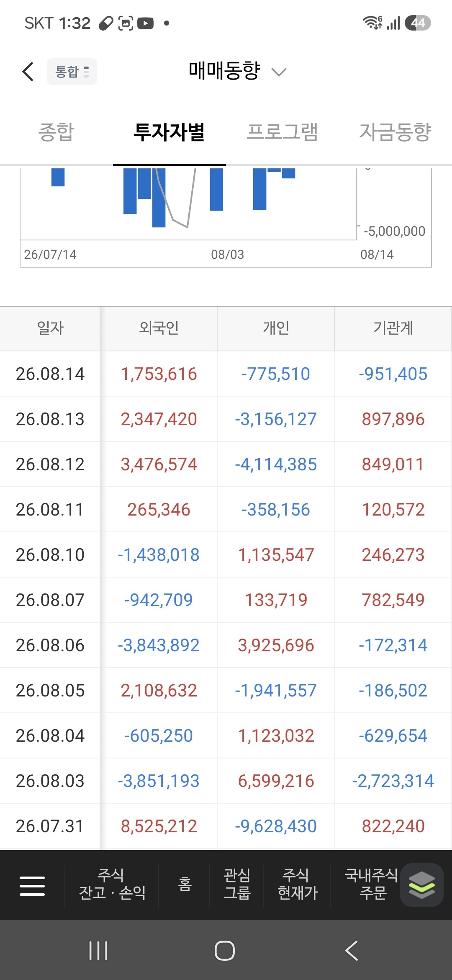Screen dimensions: 452x980
Task: Open 국내주식 주문 in bottom bar
Action: pyautogui.click(x=372, y=884)
